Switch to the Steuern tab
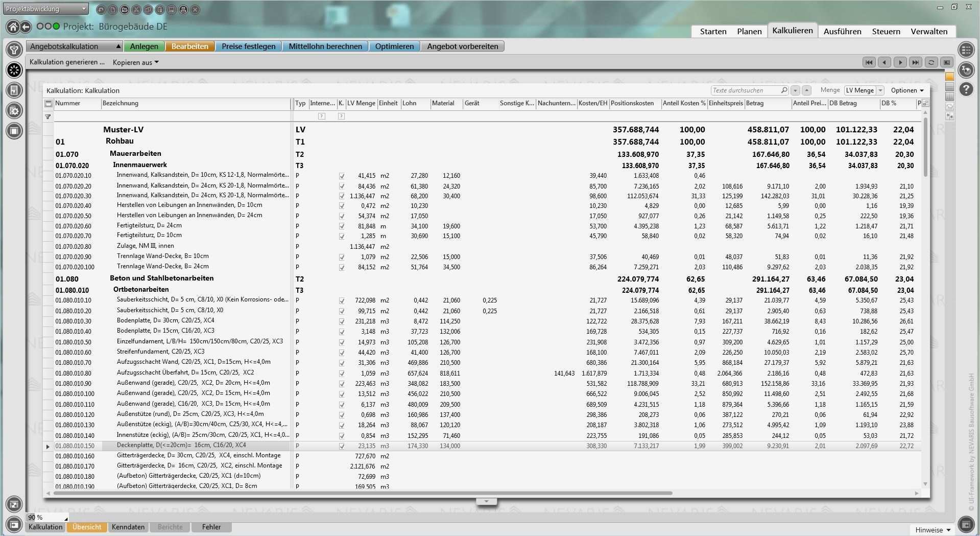The width and height of the screenshot is (980, 536). (886, 31)
